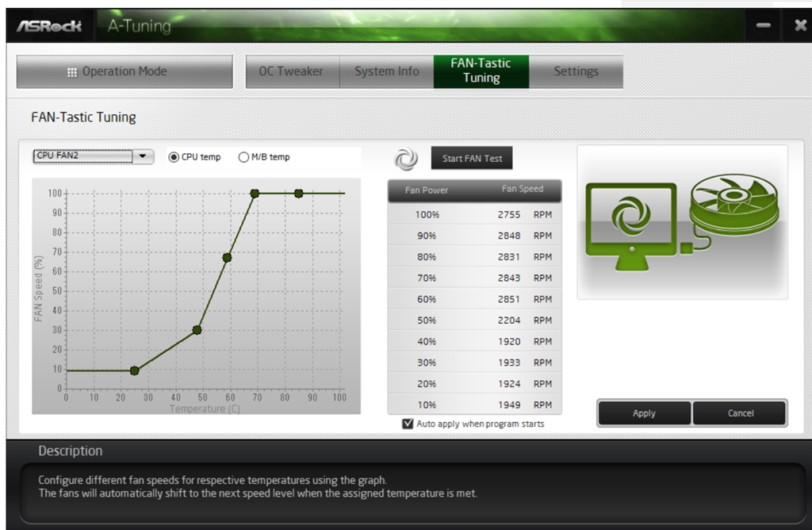Click the 80% fan power row
Image resolution: width=812 pixels, height=530 pixels.
pos(474,257)
